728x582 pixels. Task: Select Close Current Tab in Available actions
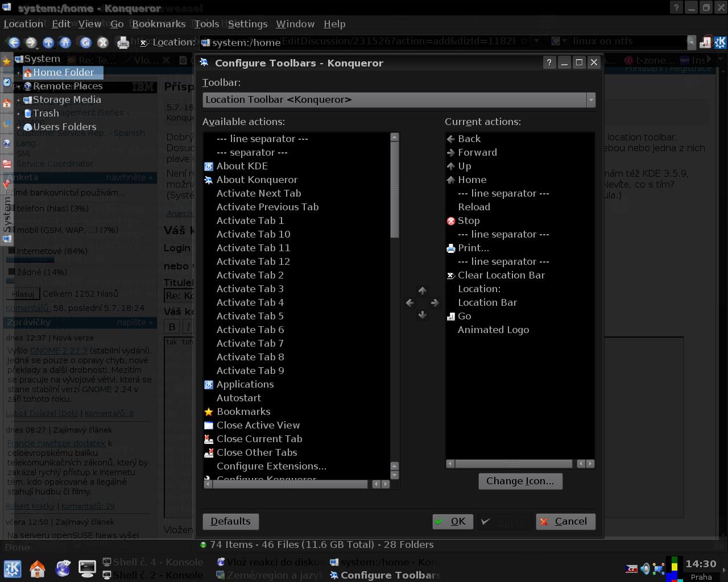pyautogui.click(x=259, y=439)
